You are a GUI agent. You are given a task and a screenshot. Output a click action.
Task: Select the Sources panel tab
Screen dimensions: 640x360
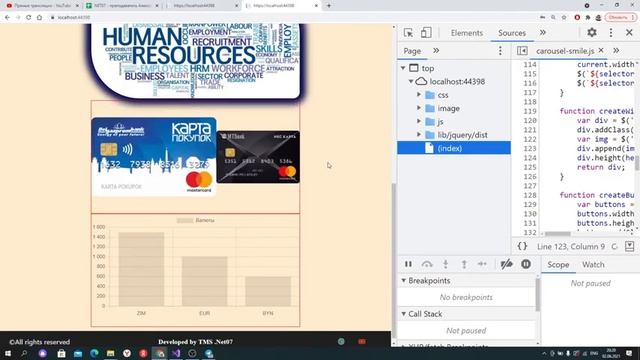(512, 33)
